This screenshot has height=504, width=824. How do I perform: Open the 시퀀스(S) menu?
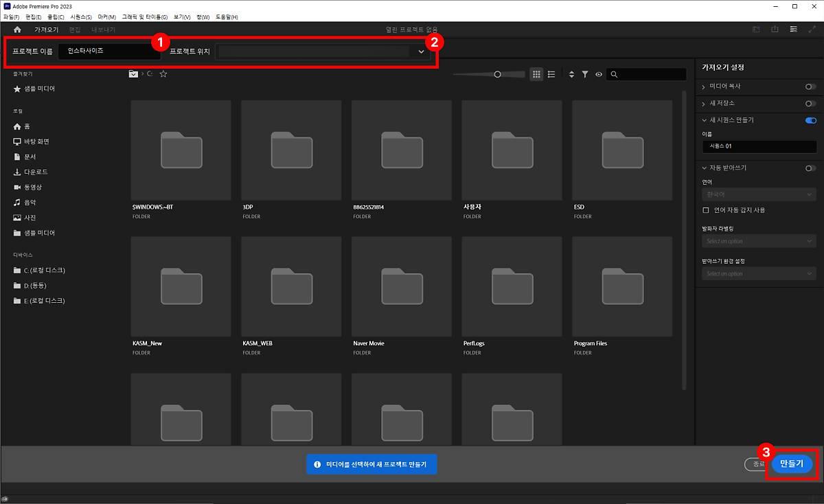pyautogui.click(x=81, y=16)
